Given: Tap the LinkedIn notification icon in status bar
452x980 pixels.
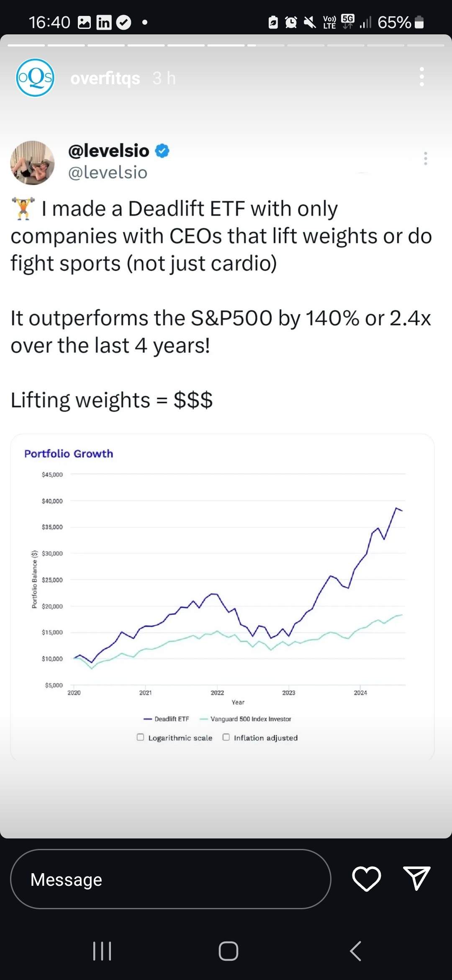Looking at the screenshot, I should pyautogui.click(x=104, y=22).
